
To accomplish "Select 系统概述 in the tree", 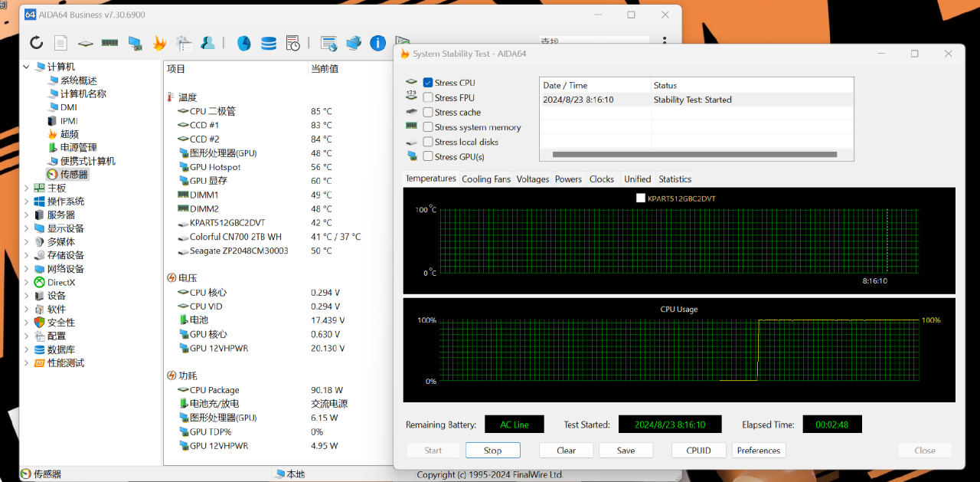I will [x=79, y=80].
